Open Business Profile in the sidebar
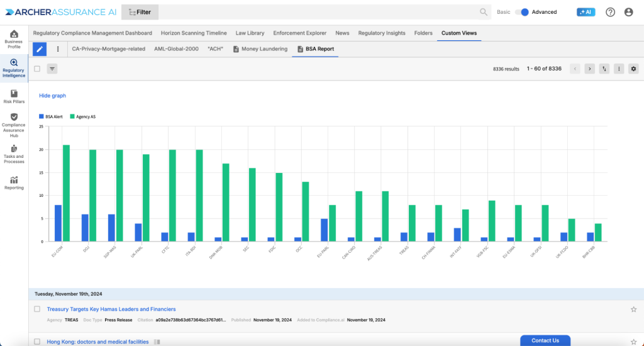The height and width of the screenshot is (346, 644). [x=14, y=39]
